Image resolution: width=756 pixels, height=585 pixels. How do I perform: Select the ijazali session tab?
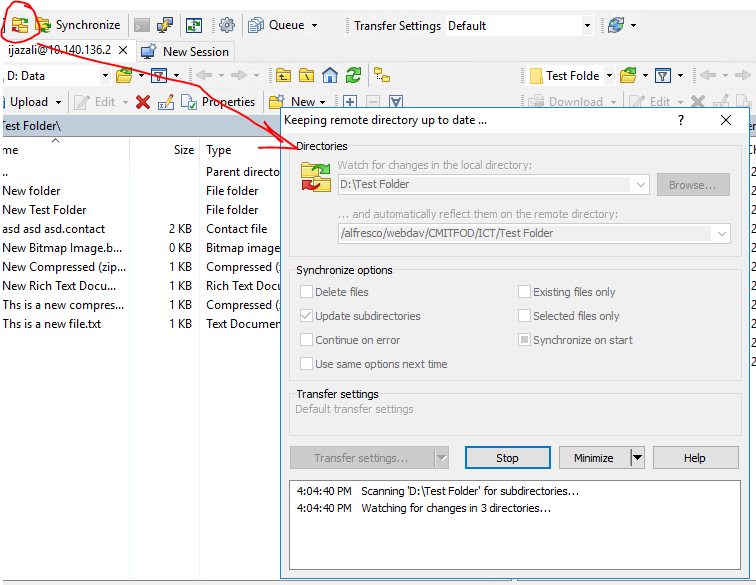(58, 50)
